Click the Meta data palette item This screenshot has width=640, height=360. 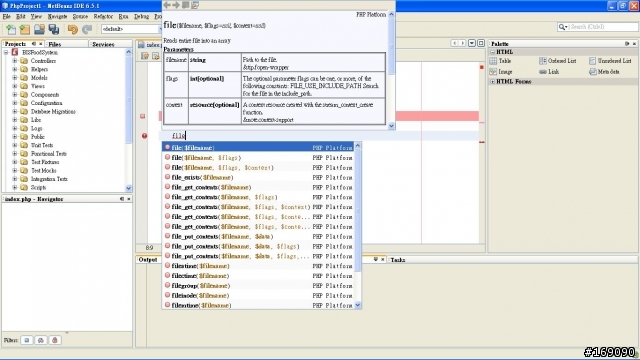[604, 71]
